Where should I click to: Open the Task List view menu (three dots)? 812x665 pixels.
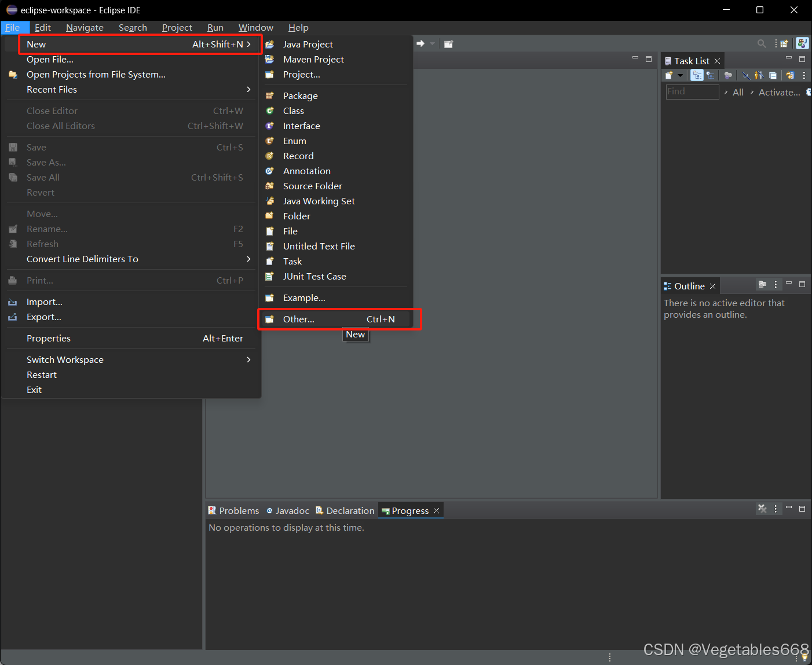(804, 75)
